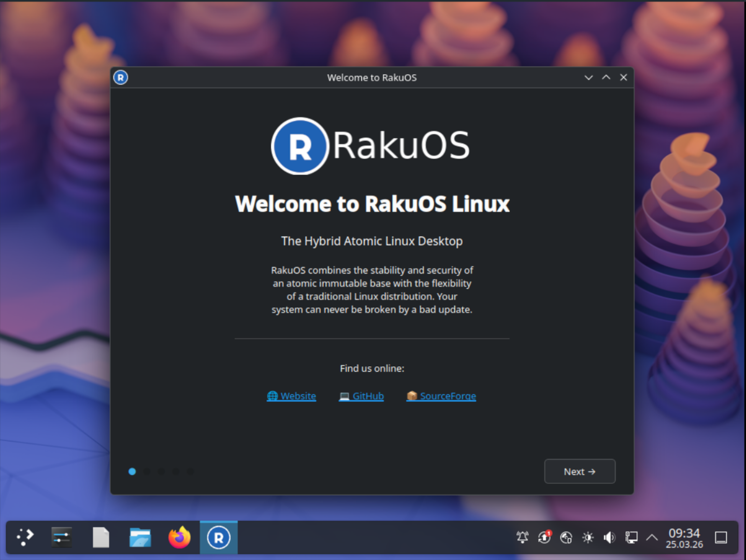The height and width of the screenshot is (560, 746).
Task: Launch the Dolphin file manager
Action: [x=140, y=537]
